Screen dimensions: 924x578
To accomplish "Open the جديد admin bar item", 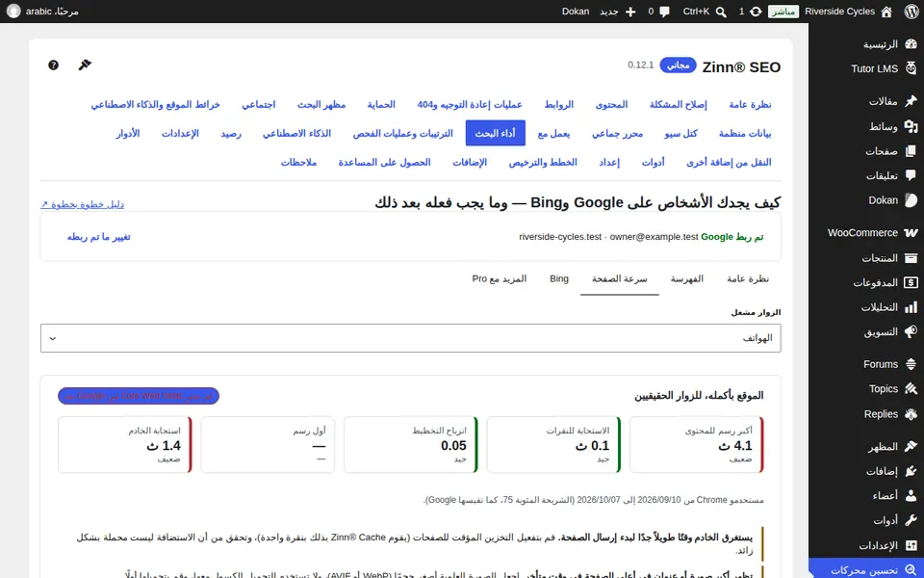I will (618, 12).
